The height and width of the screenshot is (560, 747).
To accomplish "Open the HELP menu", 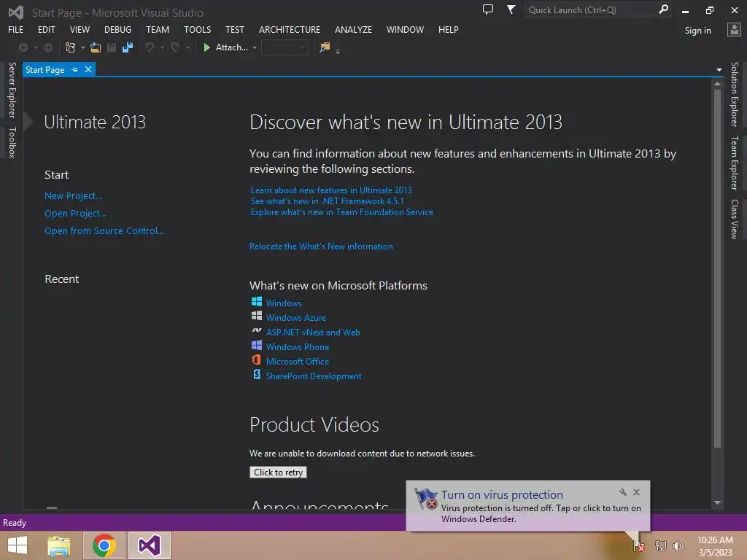I will [449, 29].
